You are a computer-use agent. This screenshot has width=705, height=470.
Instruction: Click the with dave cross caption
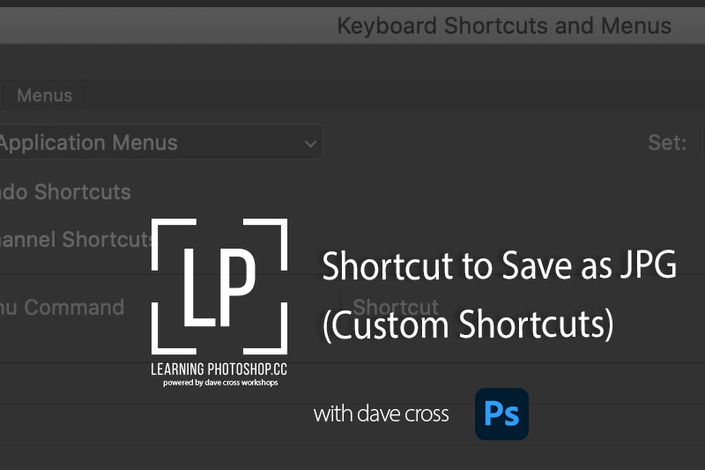point(381,414)
